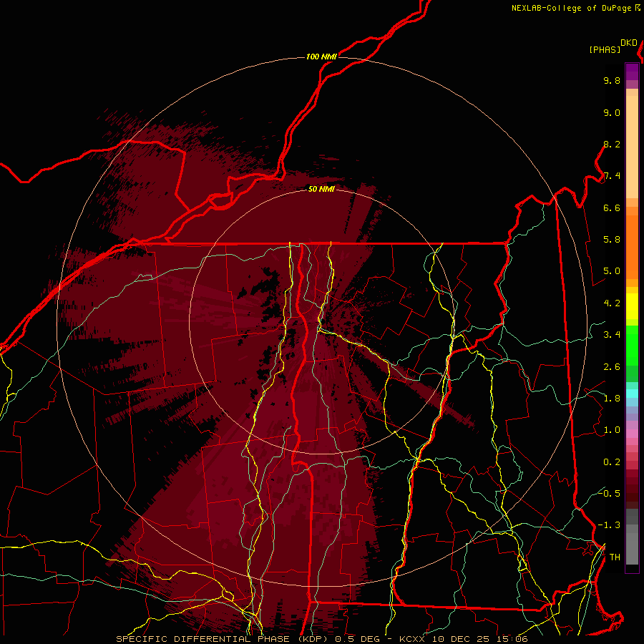Screen dimensions: 644x644
Task: Click the 5.8 scale value
Action: click(612, 240)
